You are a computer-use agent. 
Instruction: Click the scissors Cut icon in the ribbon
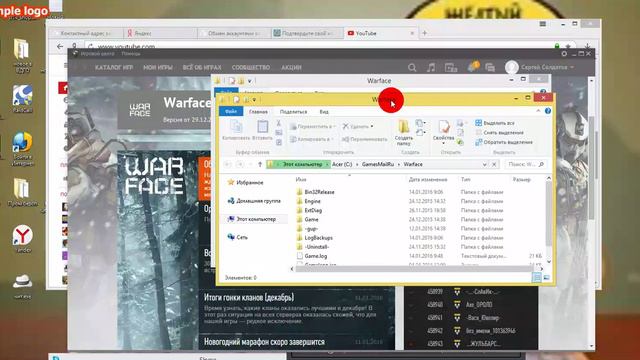point(279,123)
